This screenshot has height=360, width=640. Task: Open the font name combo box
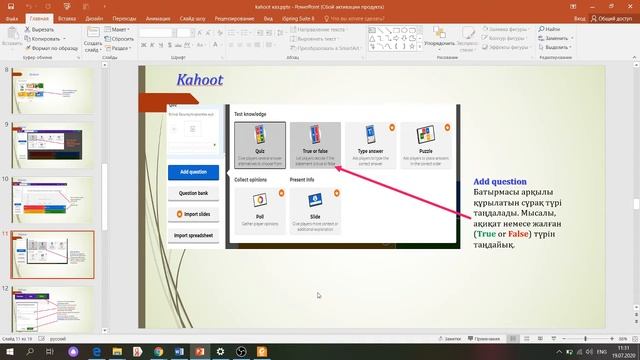[x=158, y=33]
